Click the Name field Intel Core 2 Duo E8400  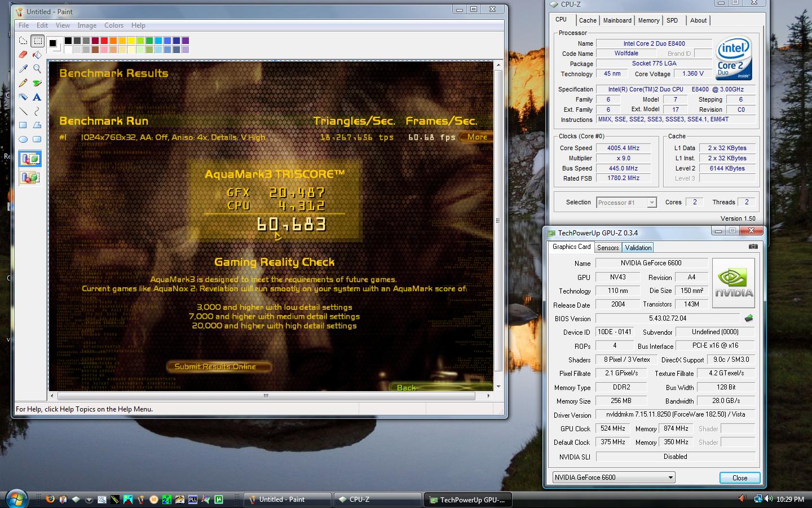click(x=654, y=43)
